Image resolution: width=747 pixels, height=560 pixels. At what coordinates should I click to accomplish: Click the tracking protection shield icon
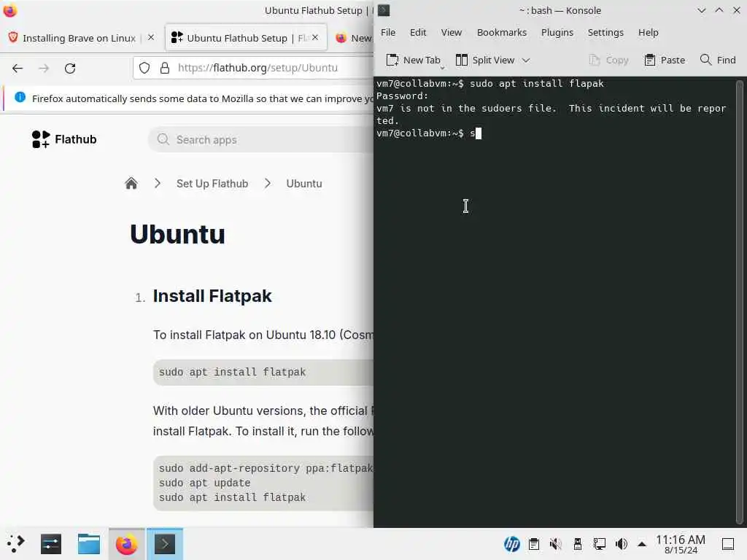click(x=144, y=68)
